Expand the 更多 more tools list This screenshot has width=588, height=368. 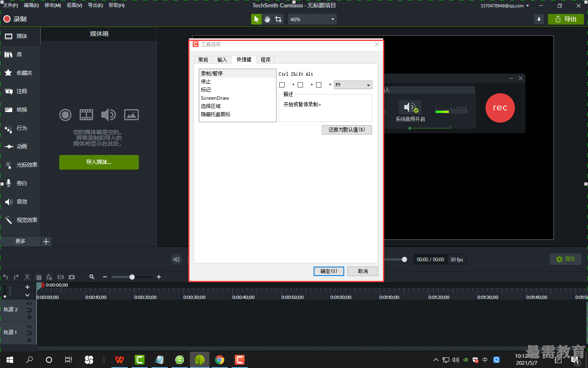tap(20, 241)
